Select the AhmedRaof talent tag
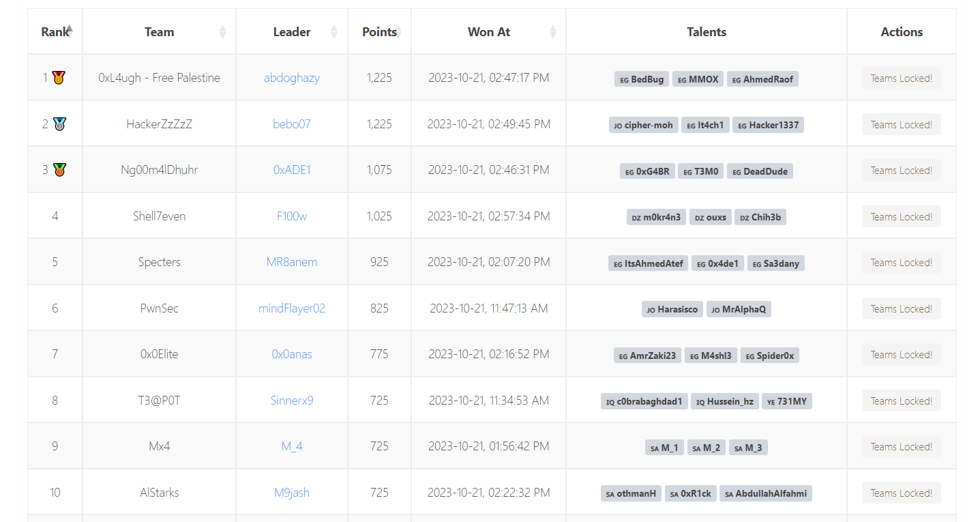This screenshot has width=980, height=522. tap(762, 79)
